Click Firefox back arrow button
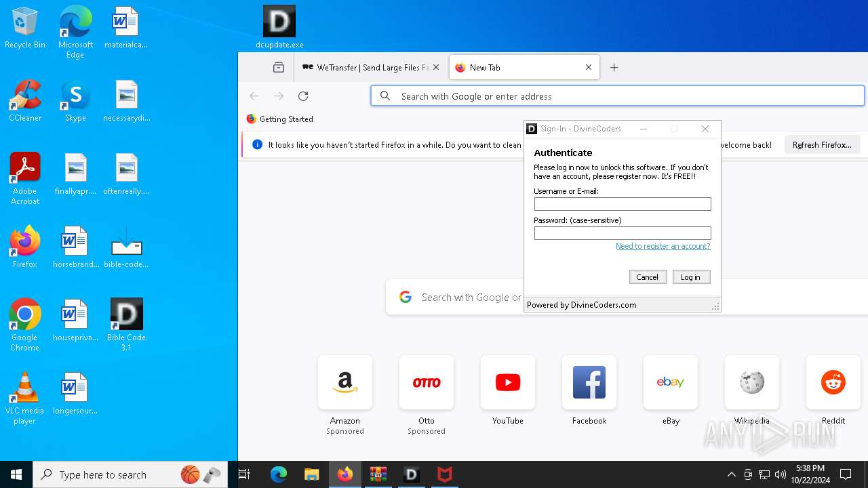868x488 pixels. click(x=254, y=96)
